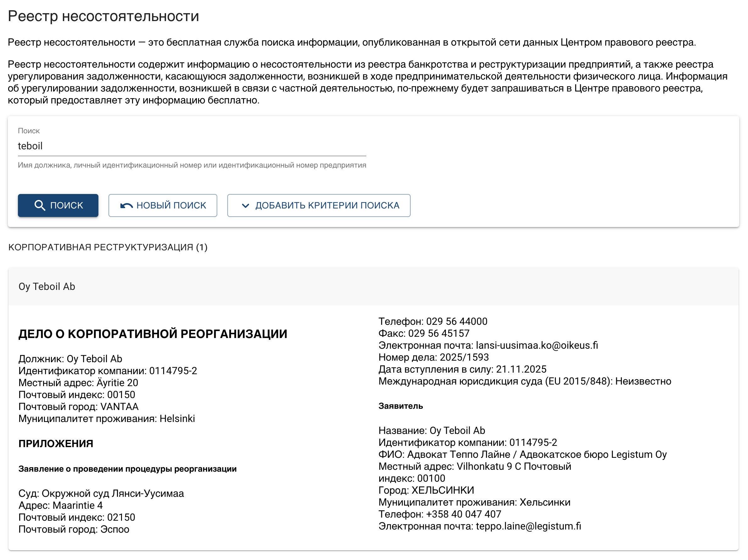Click the teppo.laine@legistum.fi email address

[528, 526]
